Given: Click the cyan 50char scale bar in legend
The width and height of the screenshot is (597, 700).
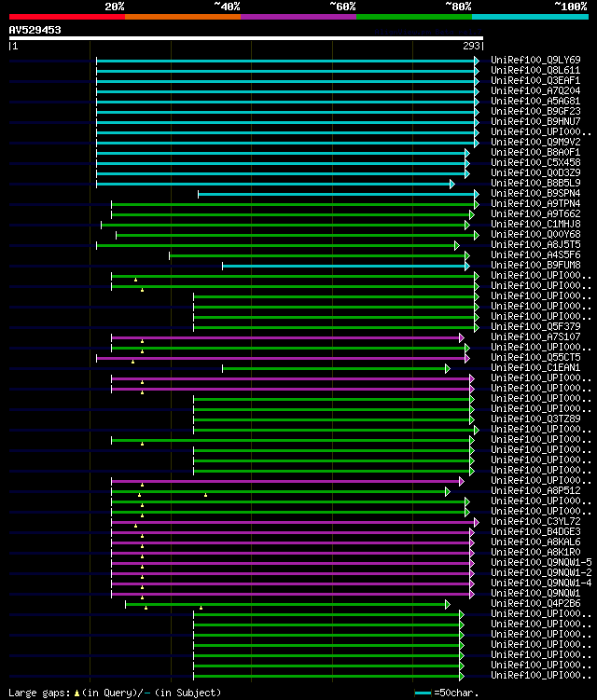Looking at the screenshot, I should pyautogui.click(x=423, y=693).
